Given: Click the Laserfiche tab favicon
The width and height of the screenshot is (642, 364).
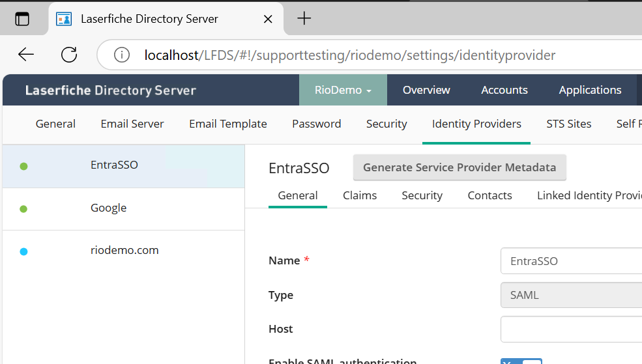Looking at the screenshot, I should [64, 19].
